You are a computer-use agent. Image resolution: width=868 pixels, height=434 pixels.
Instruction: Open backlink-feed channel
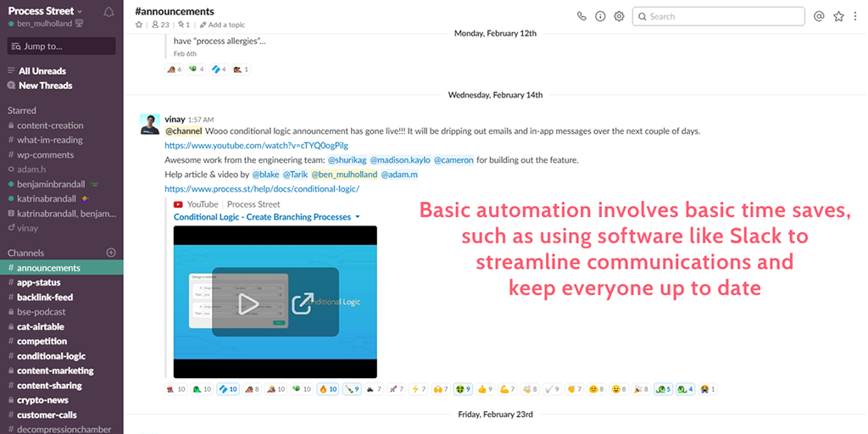(x=45, y=298)
